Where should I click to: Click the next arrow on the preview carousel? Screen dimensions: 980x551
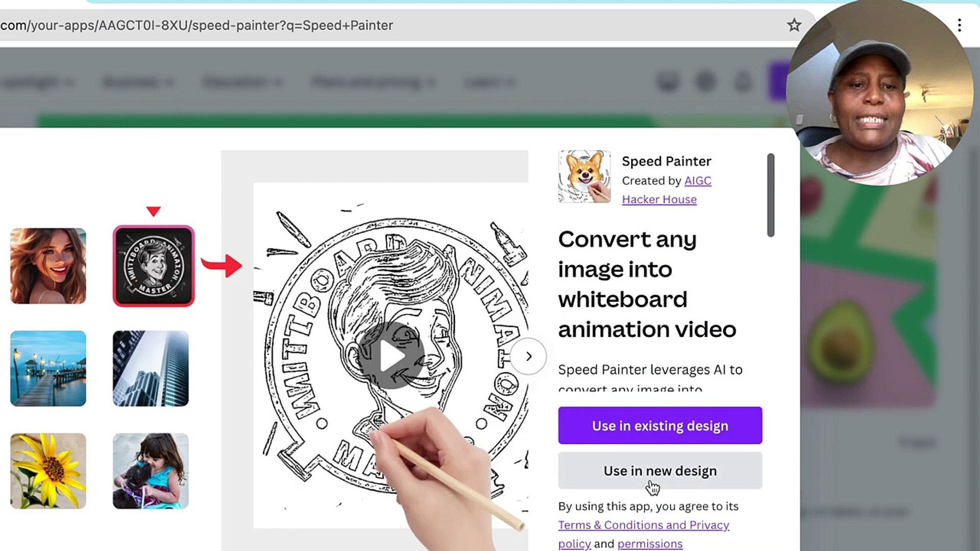(x=528, y=357)
